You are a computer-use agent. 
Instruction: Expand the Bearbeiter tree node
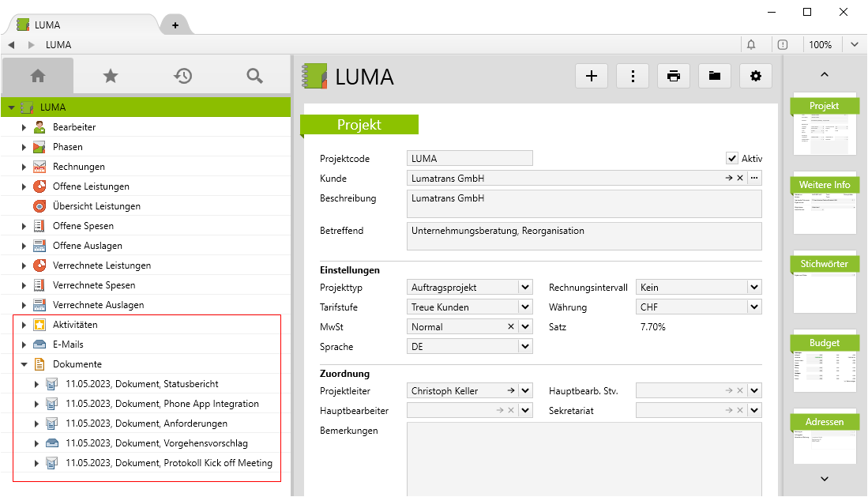click(x=24, y=127)
